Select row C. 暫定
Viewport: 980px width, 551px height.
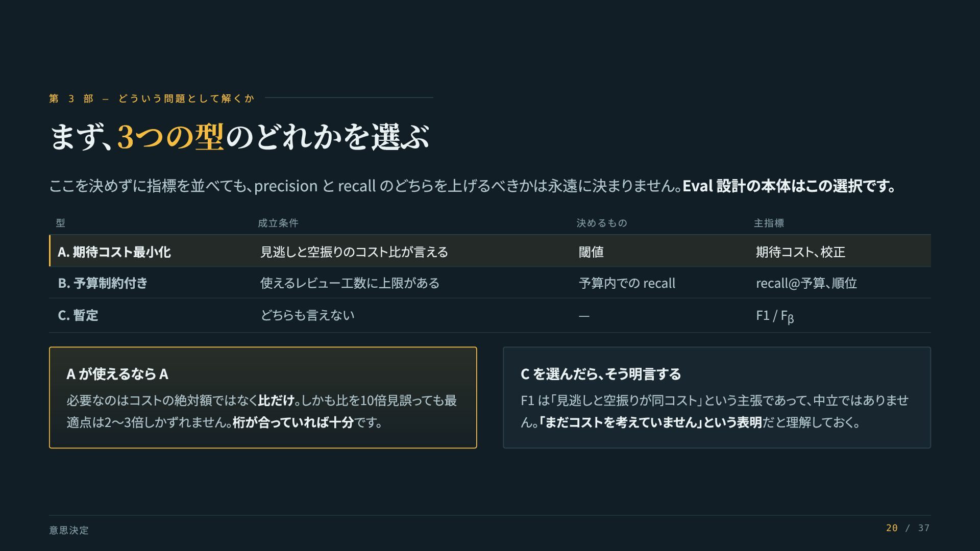coord(490,315)
